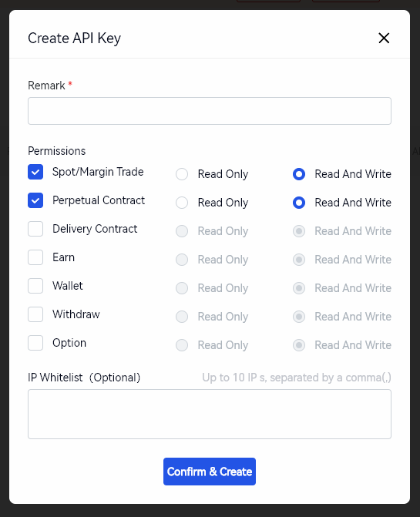
Task: Click the Confirm & Create button
Action: point(210,472)
